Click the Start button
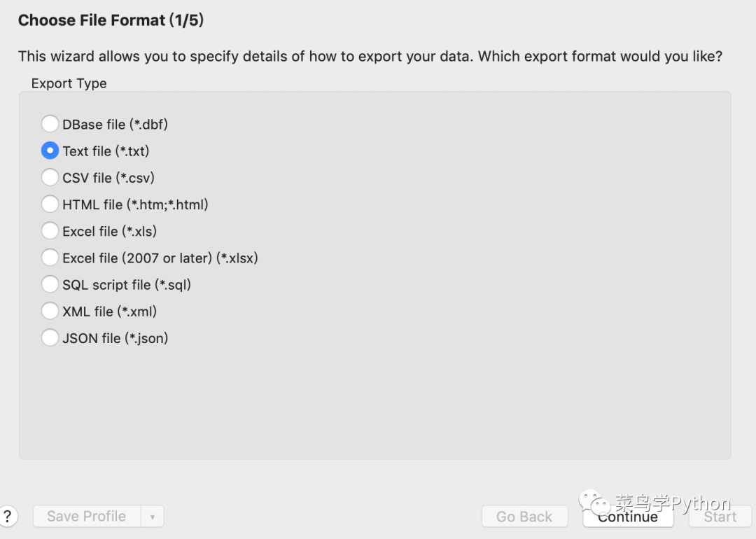The height and width of the screenshot is (539, 756). [720, 517]
